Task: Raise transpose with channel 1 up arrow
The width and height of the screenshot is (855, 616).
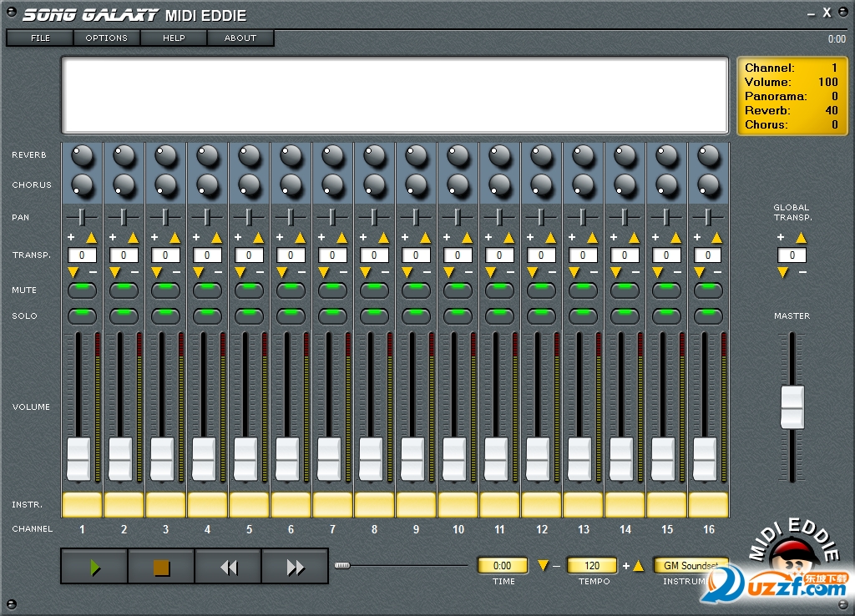Action: coord(91,238)
